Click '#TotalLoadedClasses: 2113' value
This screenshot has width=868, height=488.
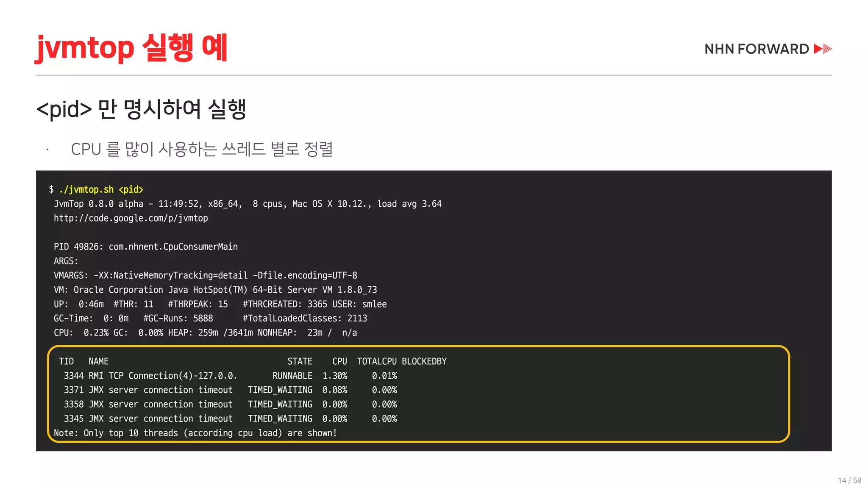point(305,318)
